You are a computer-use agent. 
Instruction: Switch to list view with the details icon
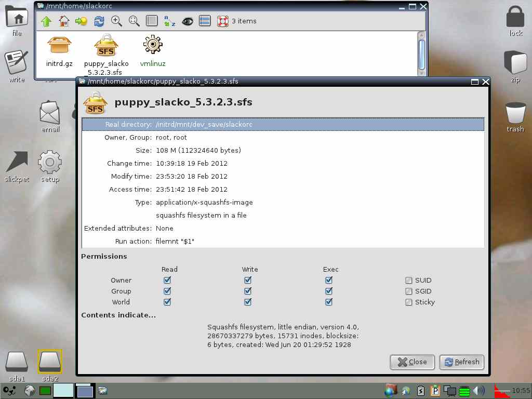152,21
